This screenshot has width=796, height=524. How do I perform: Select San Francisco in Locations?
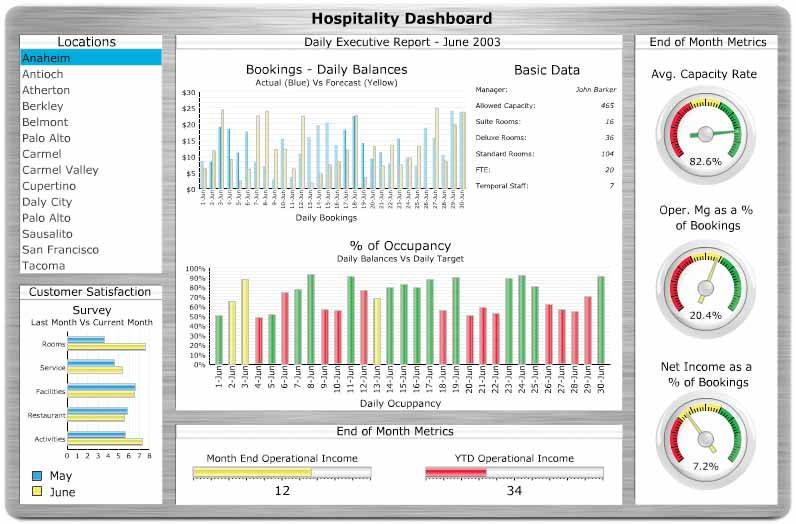click(90, 250)
